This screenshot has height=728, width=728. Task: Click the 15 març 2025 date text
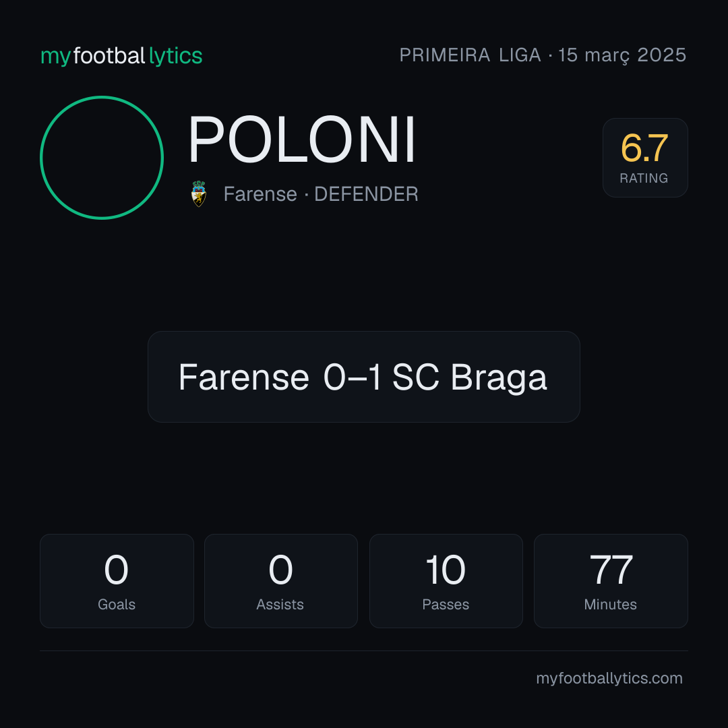pyautogui.click(x=622, y=55)
